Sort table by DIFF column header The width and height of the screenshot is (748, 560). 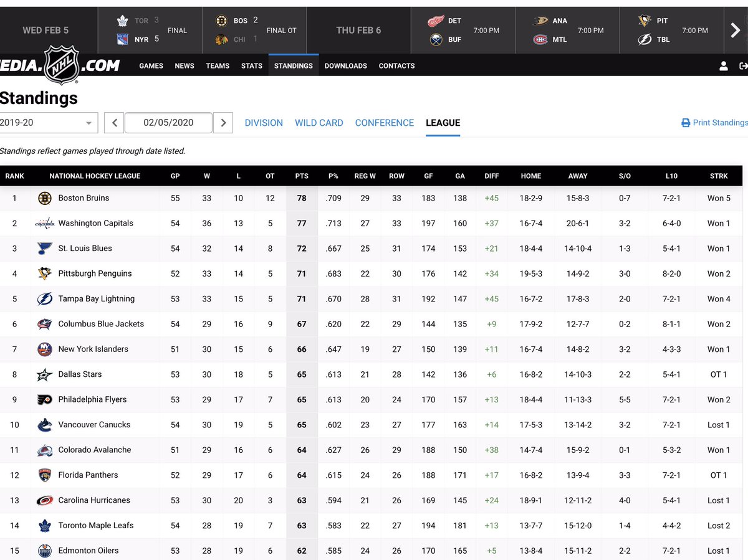492,176
